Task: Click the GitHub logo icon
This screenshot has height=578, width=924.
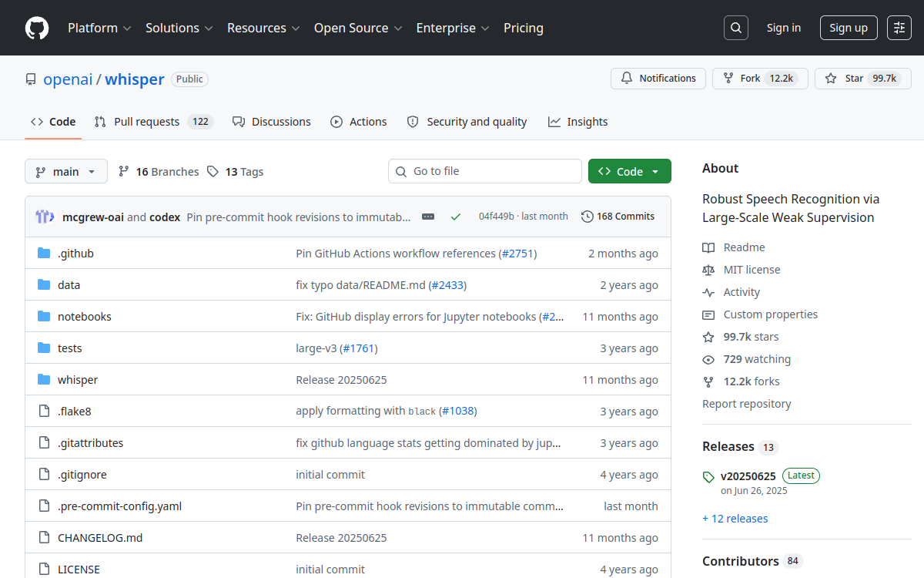Action: (x=37, y=28)
